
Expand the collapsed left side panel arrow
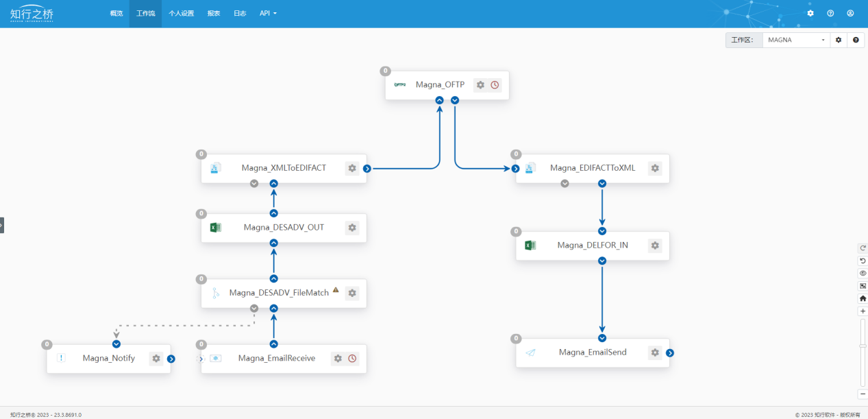[x=2, y=225]
